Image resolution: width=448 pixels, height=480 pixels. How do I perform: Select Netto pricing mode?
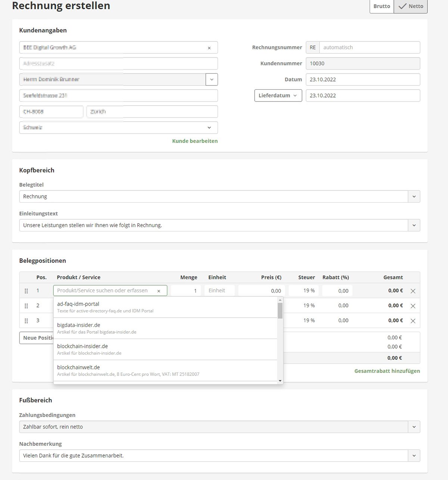[411, 6]
